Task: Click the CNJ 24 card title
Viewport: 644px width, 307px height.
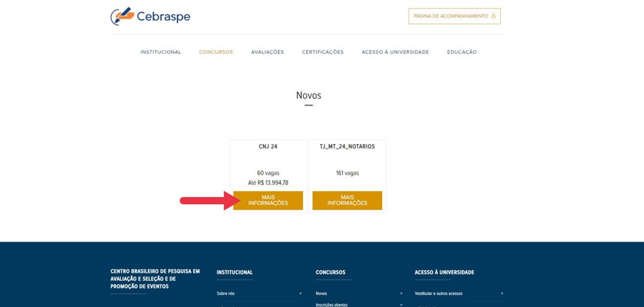Action: (x=268, y=147)
